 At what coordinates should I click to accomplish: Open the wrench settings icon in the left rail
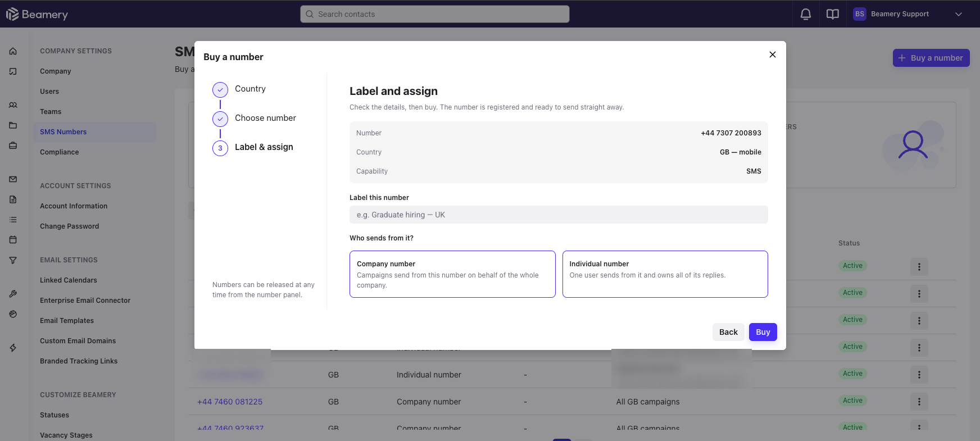pos(13,294)
